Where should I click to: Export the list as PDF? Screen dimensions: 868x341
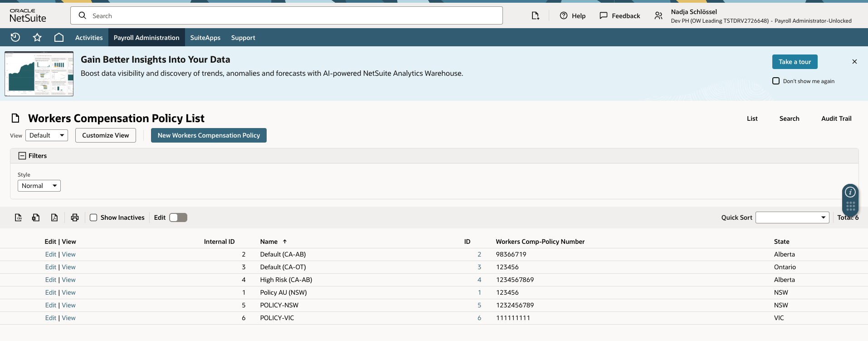tap(54, 217)
